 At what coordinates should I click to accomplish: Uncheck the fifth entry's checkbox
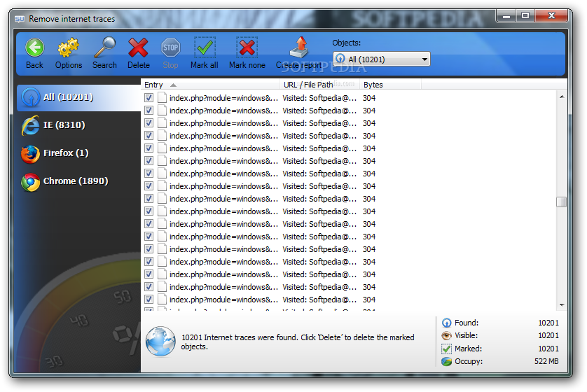149,148
